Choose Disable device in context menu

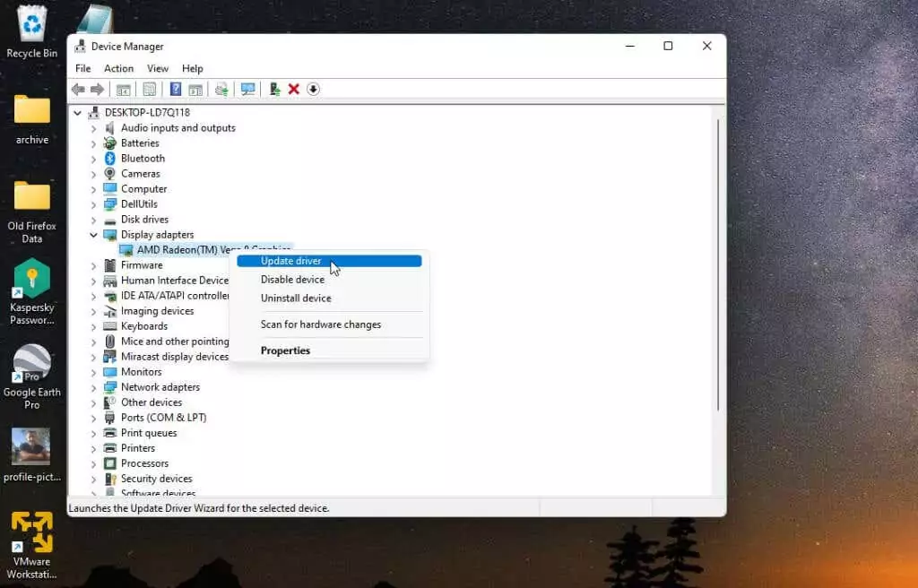point(292,280)
